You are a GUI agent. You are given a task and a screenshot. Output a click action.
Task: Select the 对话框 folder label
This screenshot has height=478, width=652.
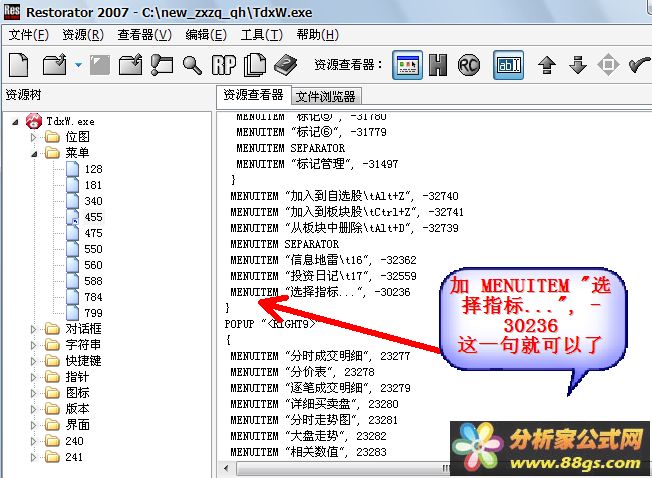pos(83,329)
